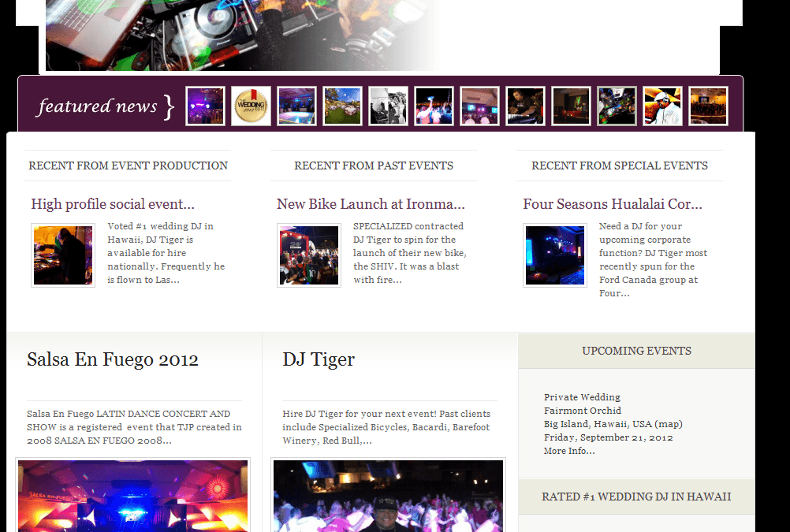Click the Four Seasons Hualalai Cor... headline
This screenshot has width=790, height=532.
[x=613, y=204]
